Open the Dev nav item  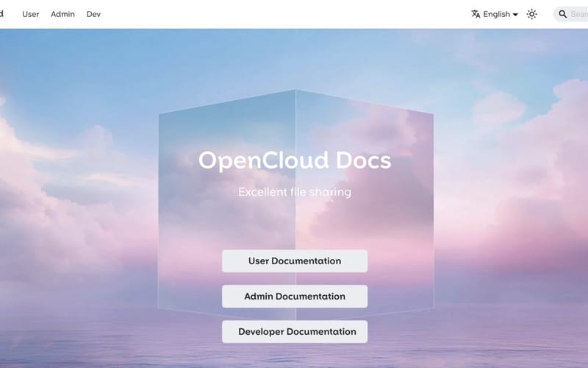click(x=93, y=14)
